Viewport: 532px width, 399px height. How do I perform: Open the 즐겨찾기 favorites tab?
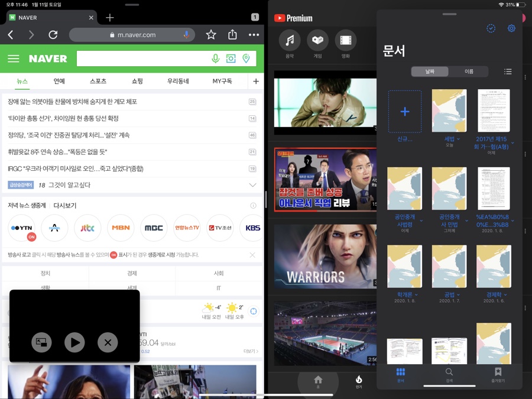[498, 375]
